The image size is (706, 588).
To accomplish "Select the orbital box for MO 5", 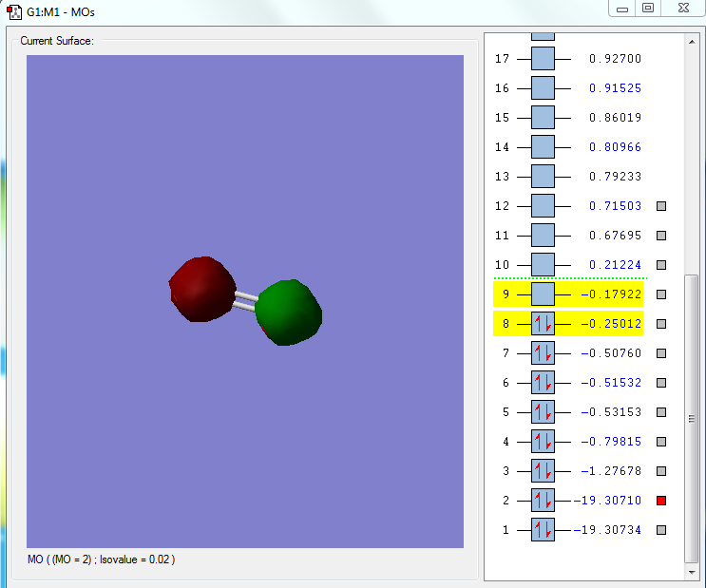I will [543, 412].
